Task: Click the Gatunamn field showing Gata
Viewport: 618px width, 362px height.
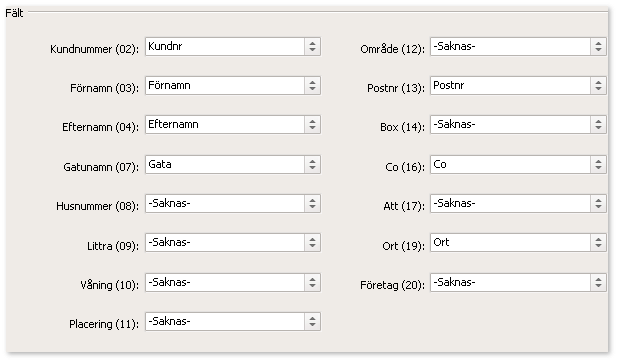Action: [225, 164]
